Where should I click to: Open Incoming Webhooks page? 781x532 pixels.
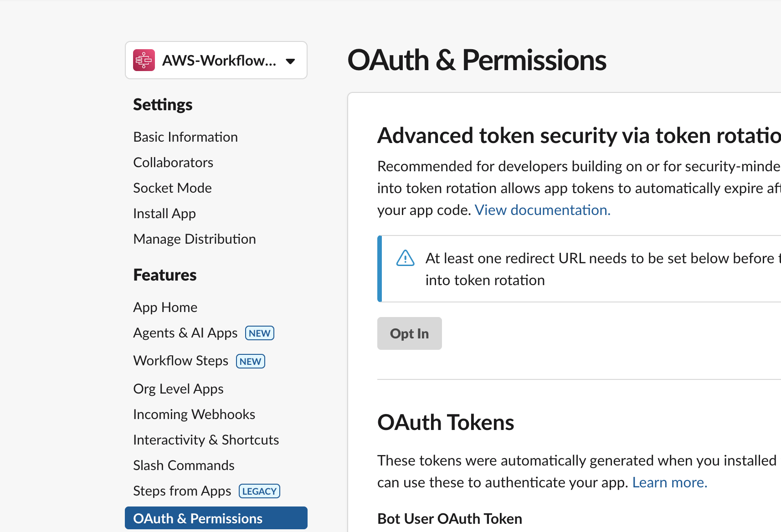tap(194, 414)
